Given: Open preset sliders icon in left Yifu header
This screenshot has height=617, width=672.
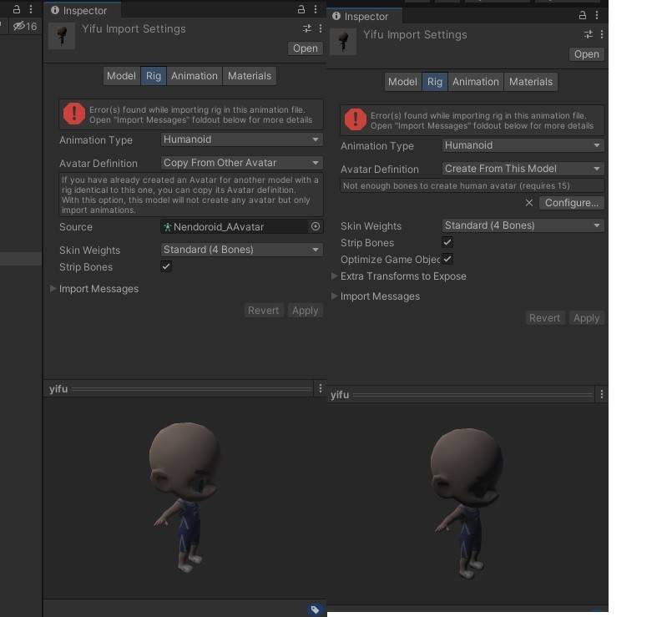Looking at the screenshot, I should point(307,28).
